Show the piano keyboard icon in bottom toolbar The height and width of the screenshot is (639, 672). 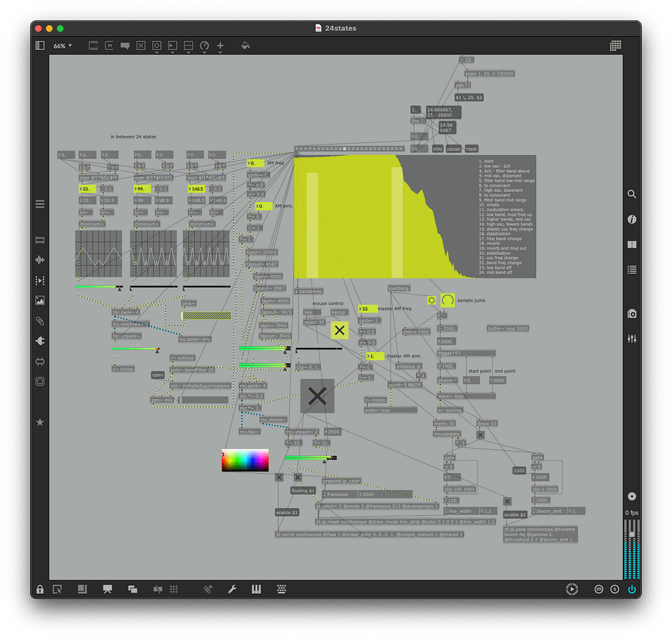point(257,589)
